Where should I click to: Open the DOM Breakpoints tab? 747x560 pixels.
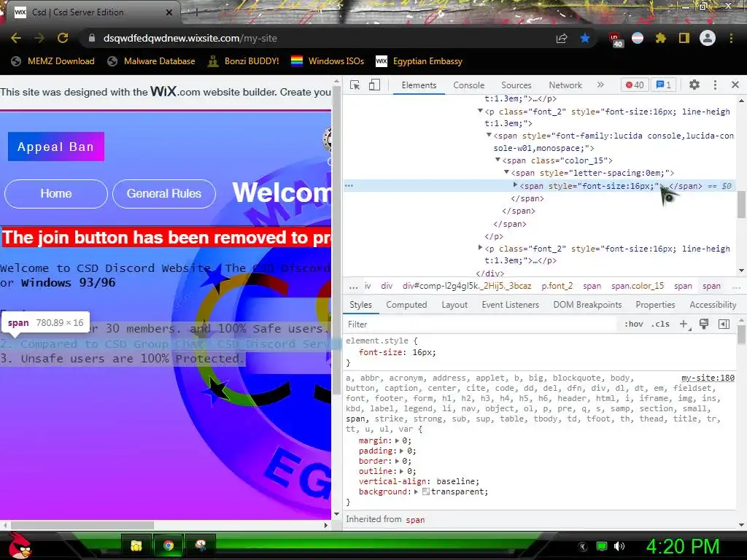587,305
